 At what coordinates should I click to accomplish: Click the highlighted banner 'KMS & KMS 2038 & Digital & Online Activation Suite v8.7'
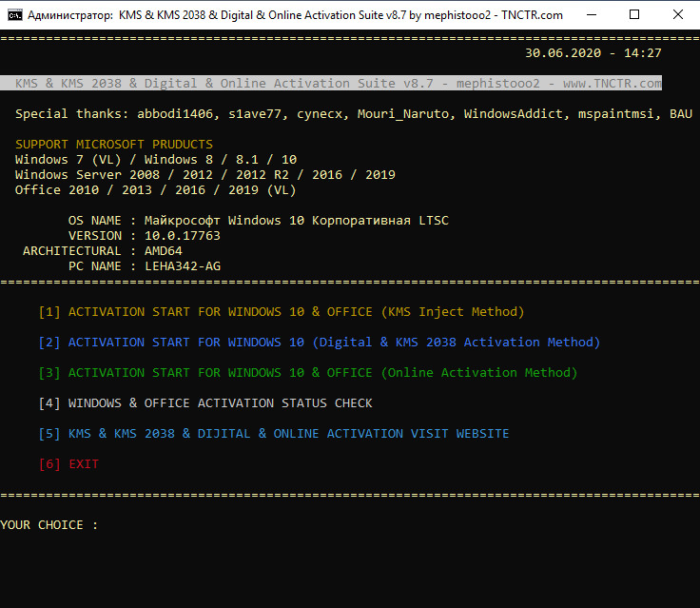(331, 83)
